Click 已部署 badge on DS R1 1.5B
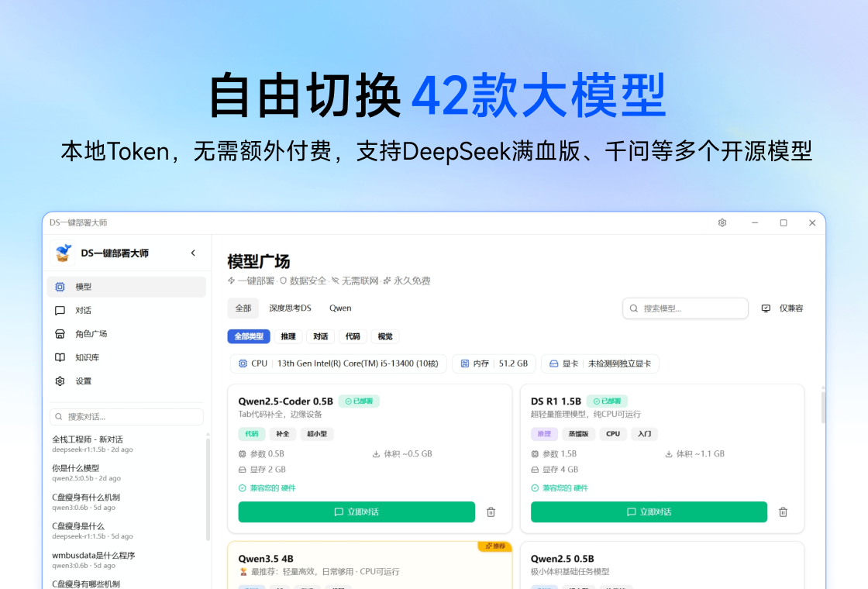This screenshot has width=868, height=589. 608,401
